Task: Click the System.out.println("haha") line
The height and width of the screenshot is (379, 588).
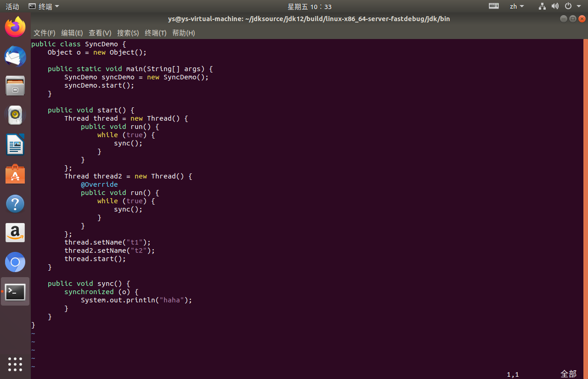Action: click(x=136, y=300)
